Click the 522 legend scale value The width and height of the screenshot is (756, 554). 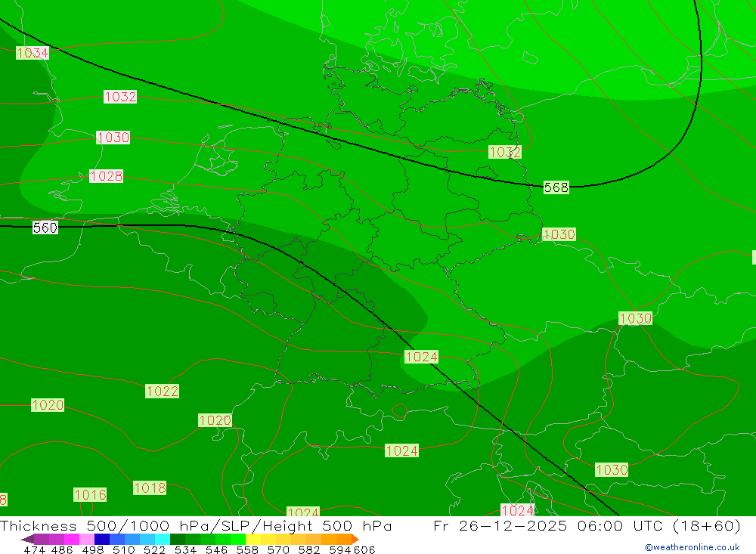tap(155, 550)
